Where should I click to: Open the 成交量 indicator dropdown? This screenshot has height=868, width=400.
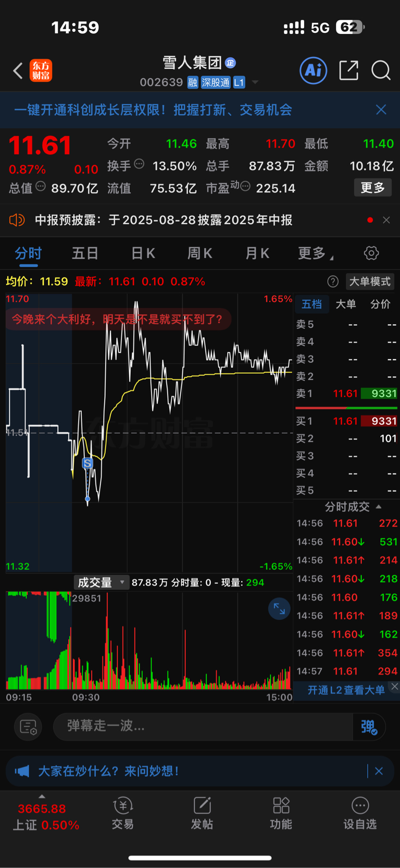tap(101, 582)
